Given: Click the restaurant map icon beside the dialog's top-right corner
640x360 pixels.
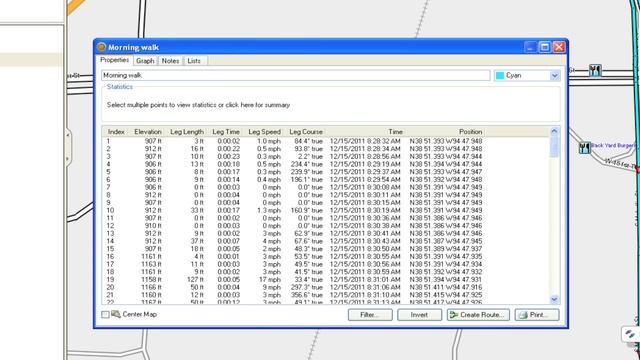Looking at the screenshot, I should (x=595, y=70).
